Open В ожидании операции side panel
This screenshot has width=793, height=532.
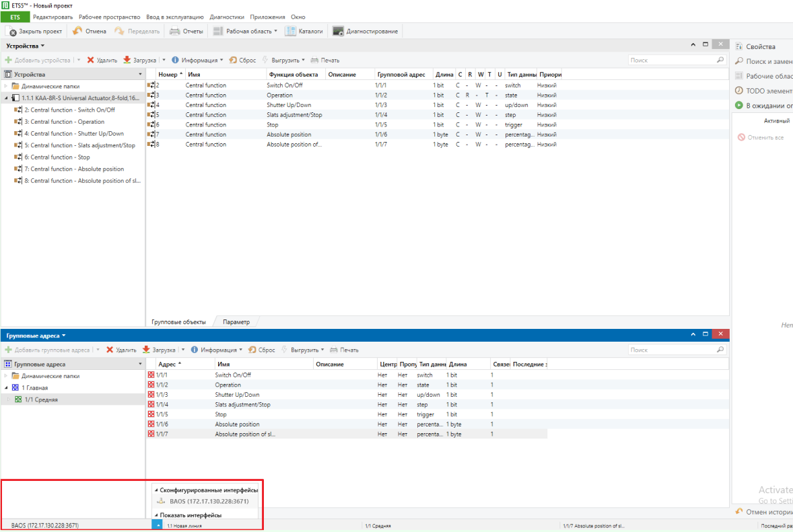(763, 106)
